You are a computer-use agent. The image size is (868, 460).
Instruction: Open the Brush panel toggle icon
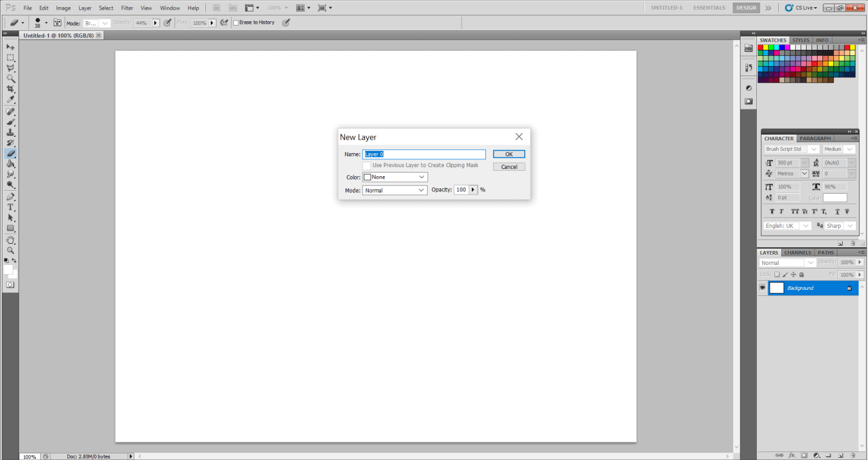coord(57,22)
